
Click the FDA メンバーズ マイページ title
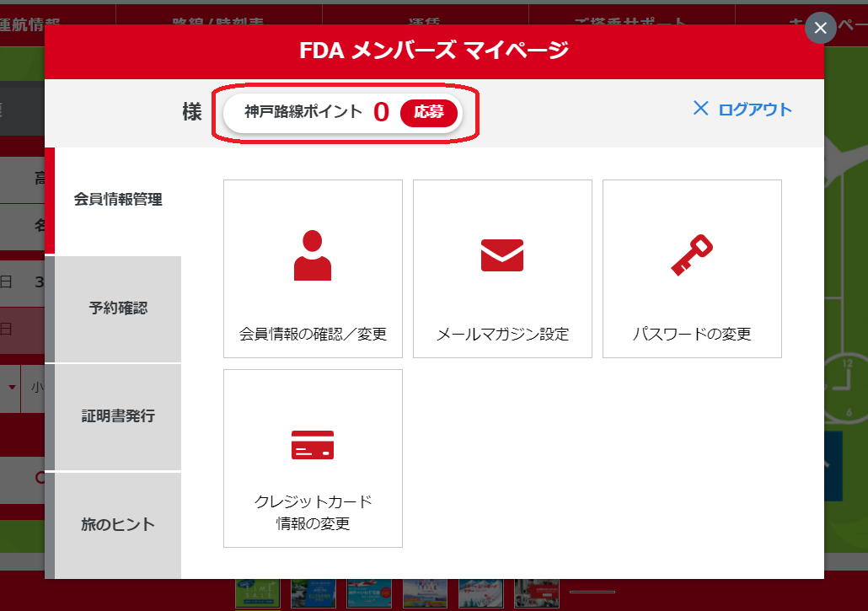(x=434, y=51)
